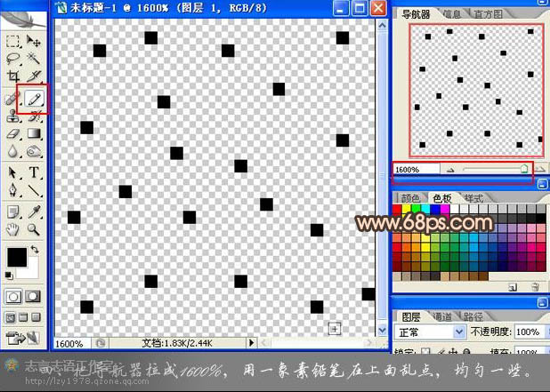The height and width of the screenshot is (392, 550).
Task: Switch to the 直方图 tab
Action: point(489,14)
